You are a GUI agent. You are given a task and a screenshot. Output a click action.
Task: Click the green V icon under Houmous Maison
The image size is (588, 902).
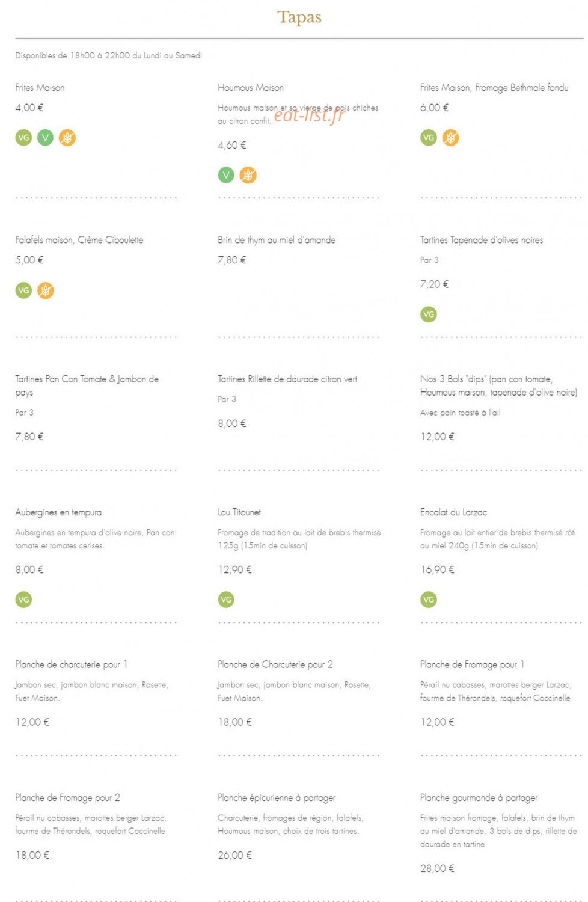pyautogui.click(x=226, y=175)
